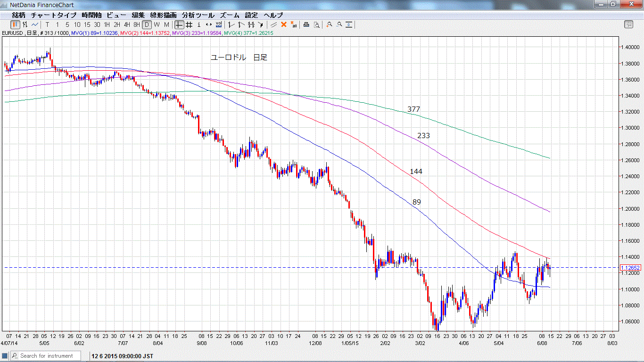Open the 線形描画 menu
This screenshot has height=362, width=644.
pyautogui.click(x=164, y=15)
